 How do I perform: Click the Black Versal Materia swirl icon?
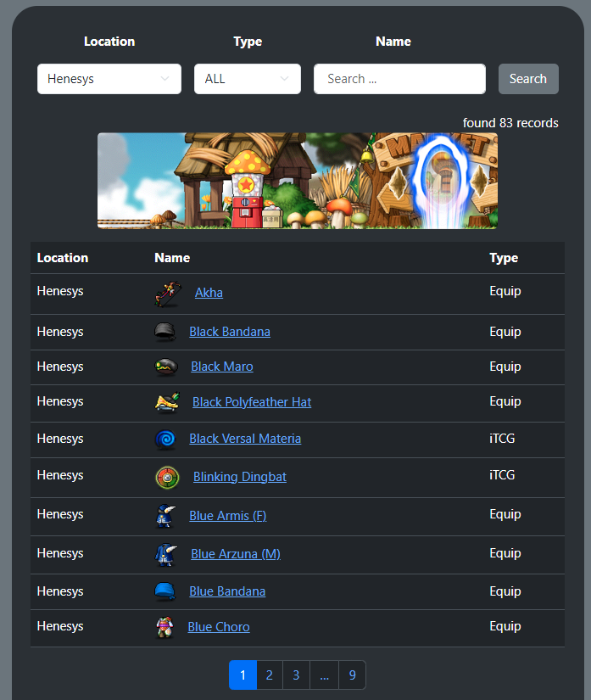click(165, 440)
